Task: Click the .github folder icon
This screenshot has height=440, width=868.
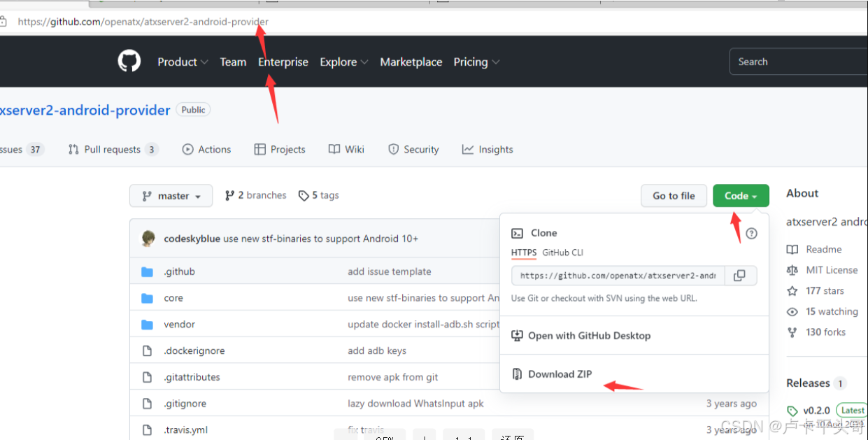Action: [147, 271]
